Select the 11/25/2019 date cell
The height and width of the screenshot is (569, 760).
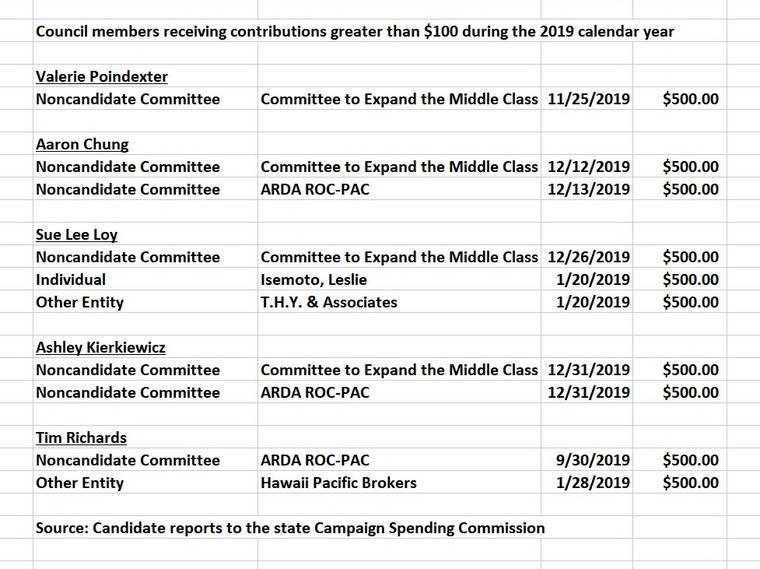pos(589,99)
